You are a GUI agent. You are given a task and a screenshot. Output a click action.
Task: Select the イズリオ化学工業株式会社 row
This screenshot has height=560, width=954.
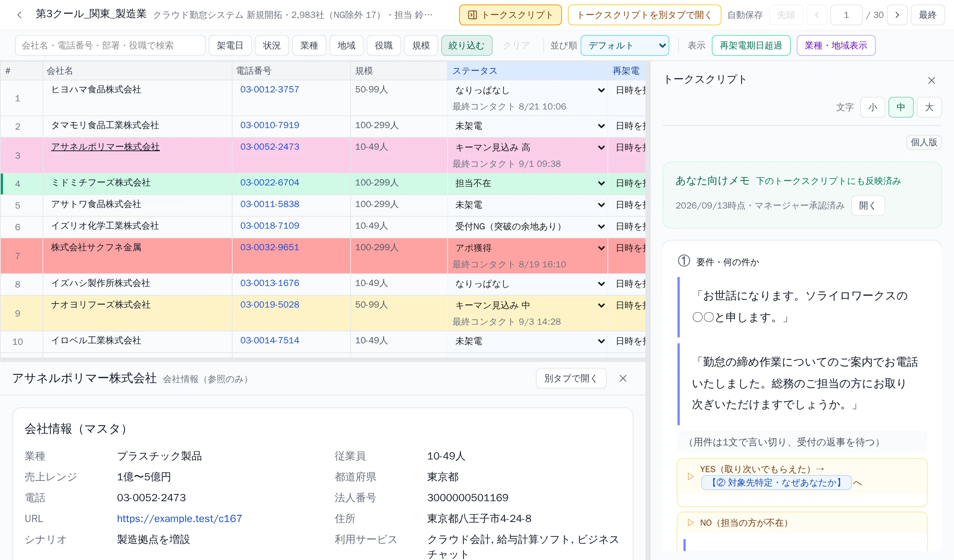tap(323, 227)
